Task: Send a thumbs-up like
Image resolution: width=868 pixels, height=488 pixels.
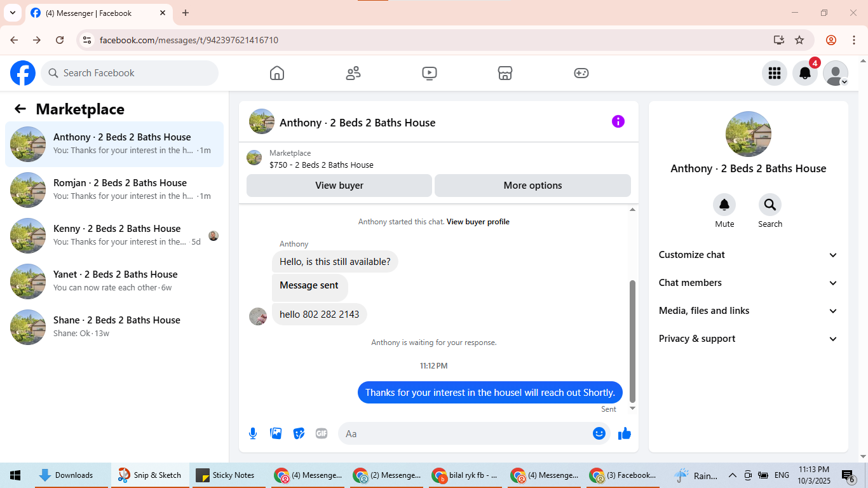Action: click(625, 433)
